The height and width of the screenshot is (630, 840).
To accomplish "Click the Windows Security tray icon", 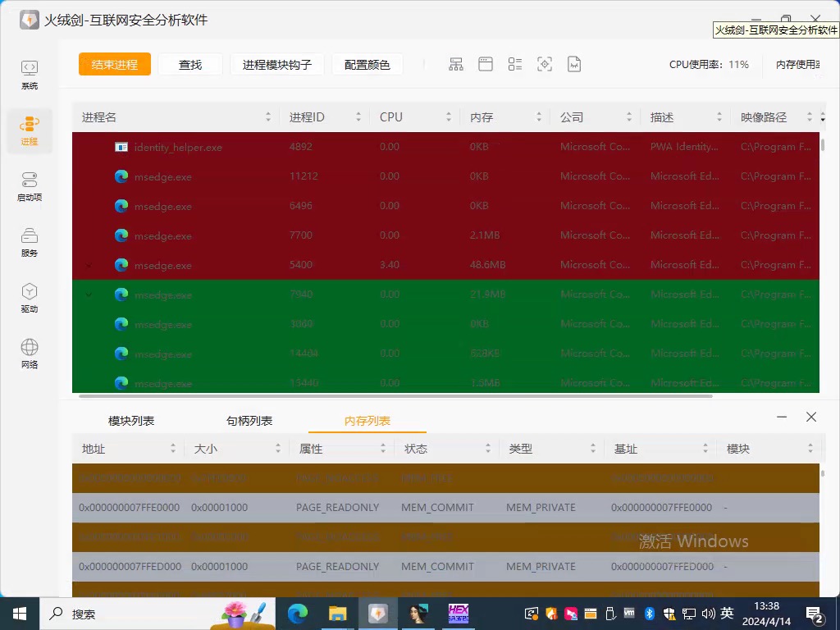I will pos(669,614).
